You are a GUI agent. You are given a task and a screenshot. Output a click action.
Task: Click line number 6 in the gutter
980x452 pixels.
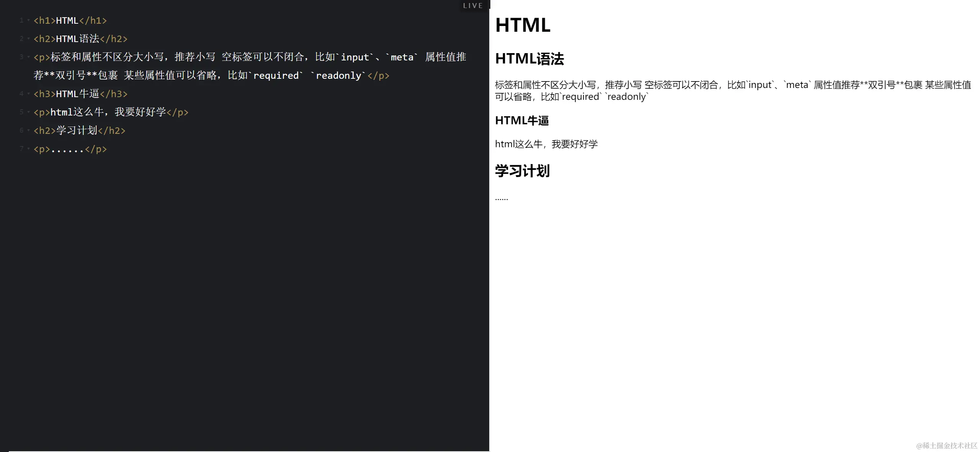21,130
